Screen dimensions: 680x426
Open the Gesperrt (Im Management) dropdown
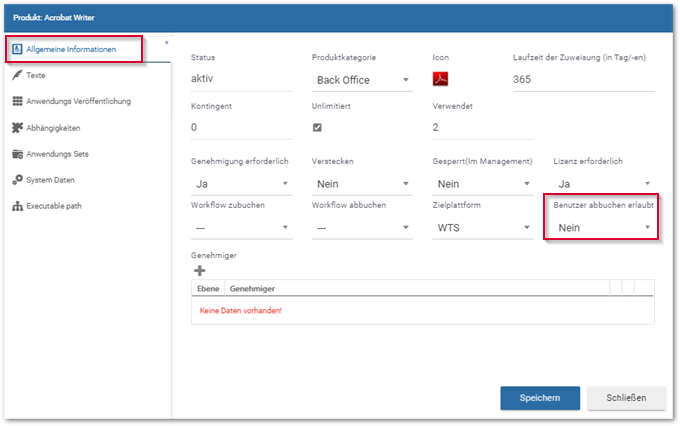(x=483, y=184)
